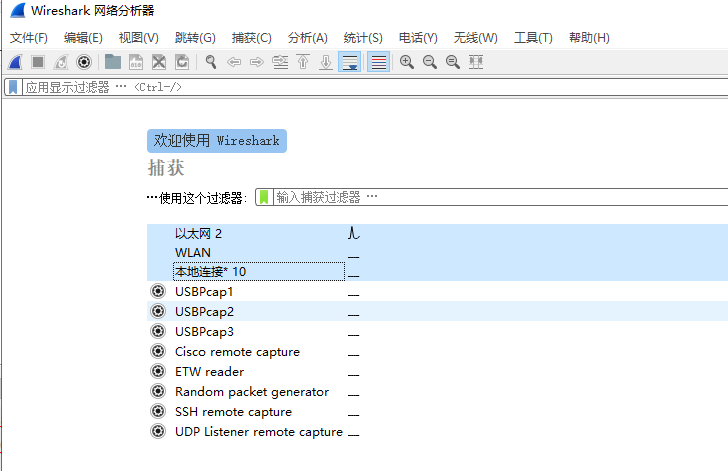728x471 pixels.
Task: Jump to last packet down arrow icon
Action: 326,62
